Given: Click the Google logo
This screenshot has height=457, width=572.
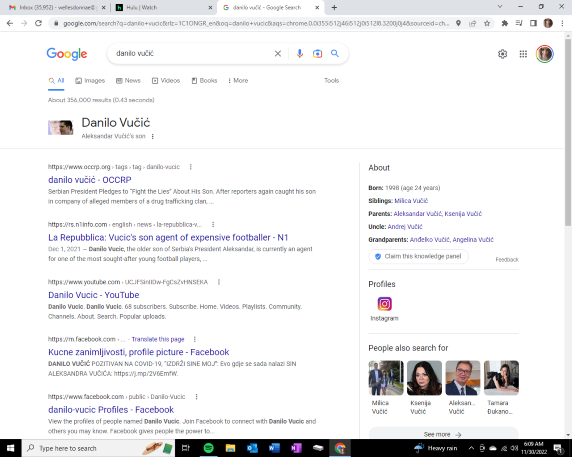Looking at the screenshot, I should click(67, 54).
